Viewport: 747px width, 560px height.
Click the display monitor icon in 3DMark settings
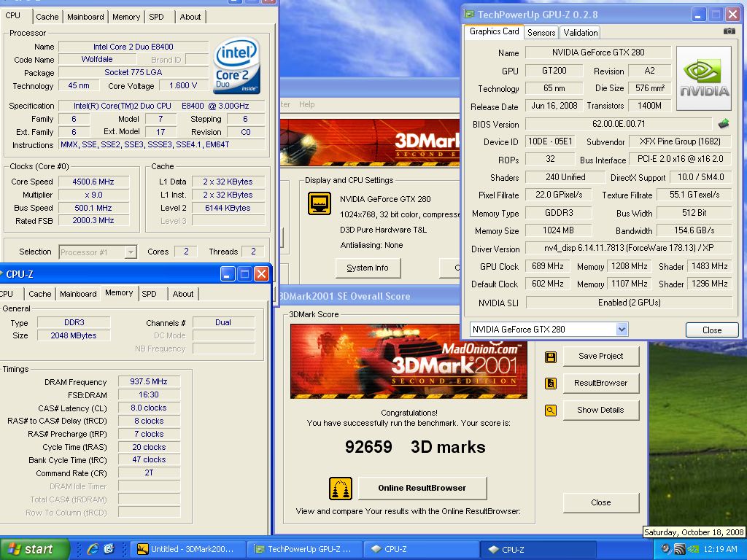320,203
